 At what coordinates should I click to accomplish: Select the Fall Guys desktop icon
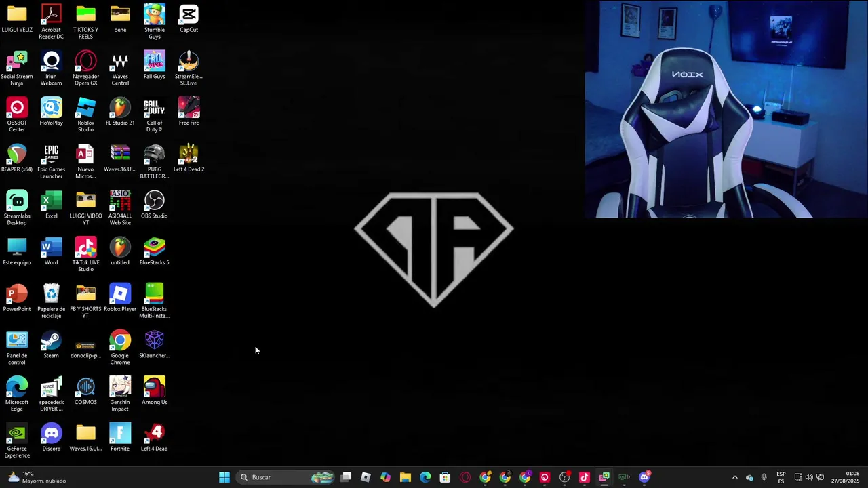pos(154,66)
